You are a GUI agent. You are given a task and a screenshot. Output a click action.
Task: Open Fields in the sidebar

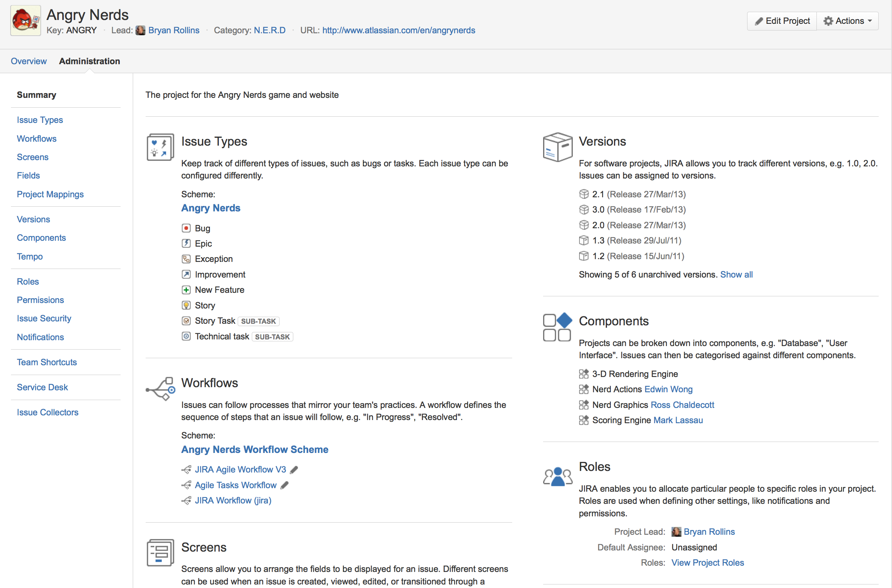(28, 175)
